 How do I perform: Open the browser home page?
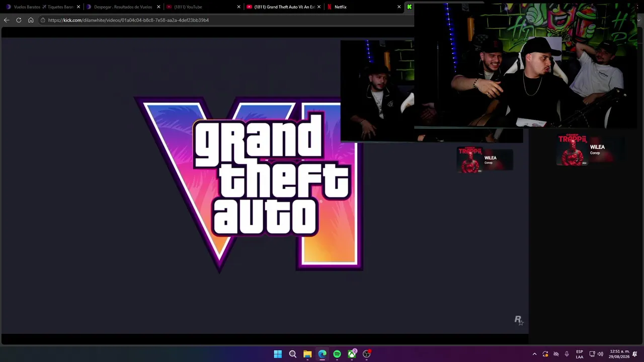tap(31, 20)
